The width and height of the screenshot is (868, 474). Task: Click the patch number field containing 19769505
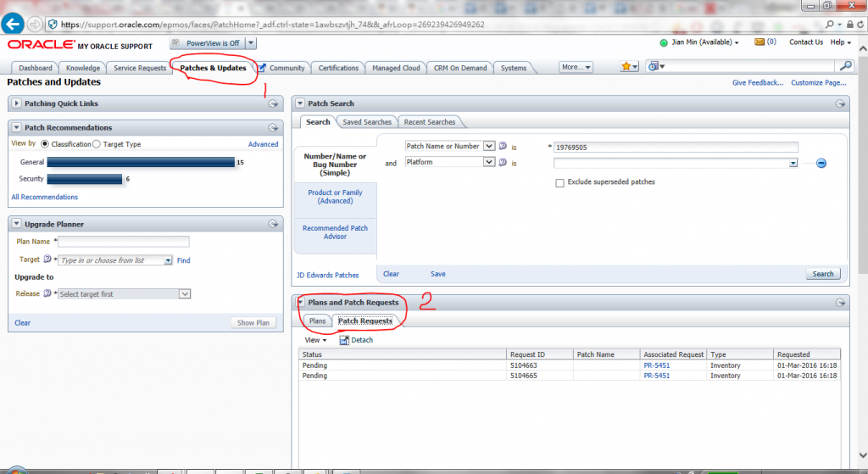[676, 148]
